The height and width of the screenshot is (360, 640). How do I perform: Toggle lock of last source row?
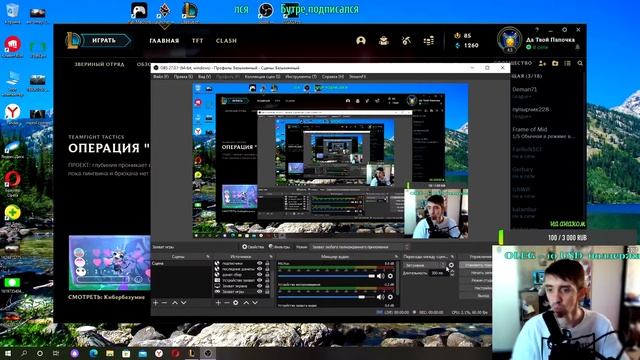267,292
